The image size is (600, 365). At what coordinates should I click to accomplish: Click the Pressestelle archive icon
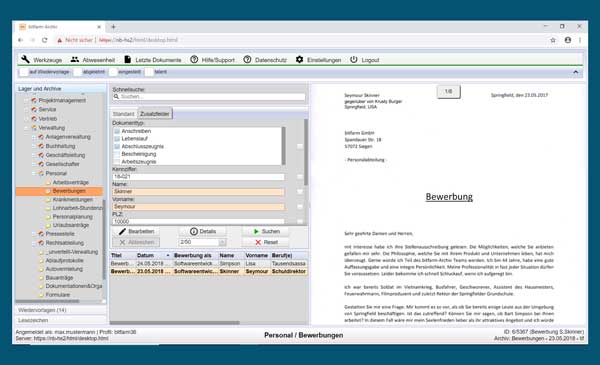tap(41, 234)
